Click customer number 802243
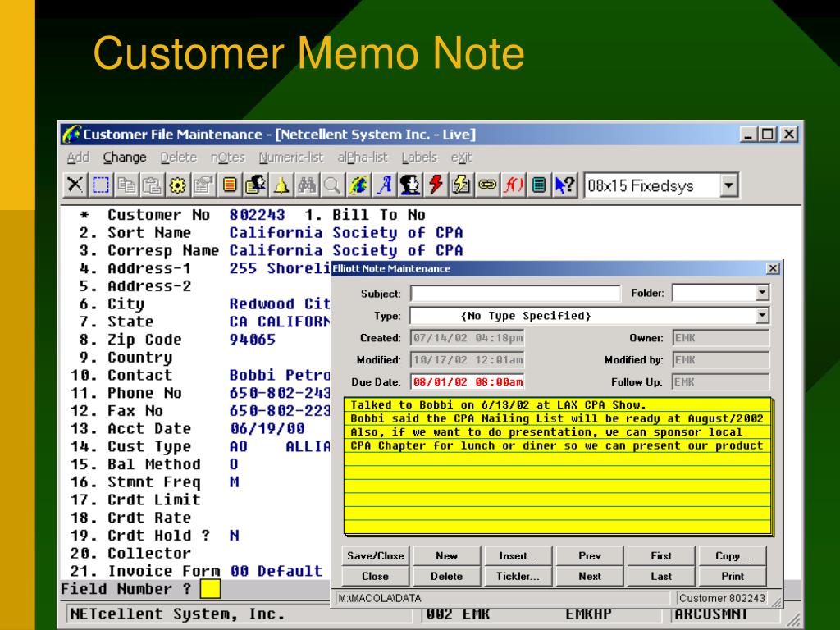 [257, 215]
